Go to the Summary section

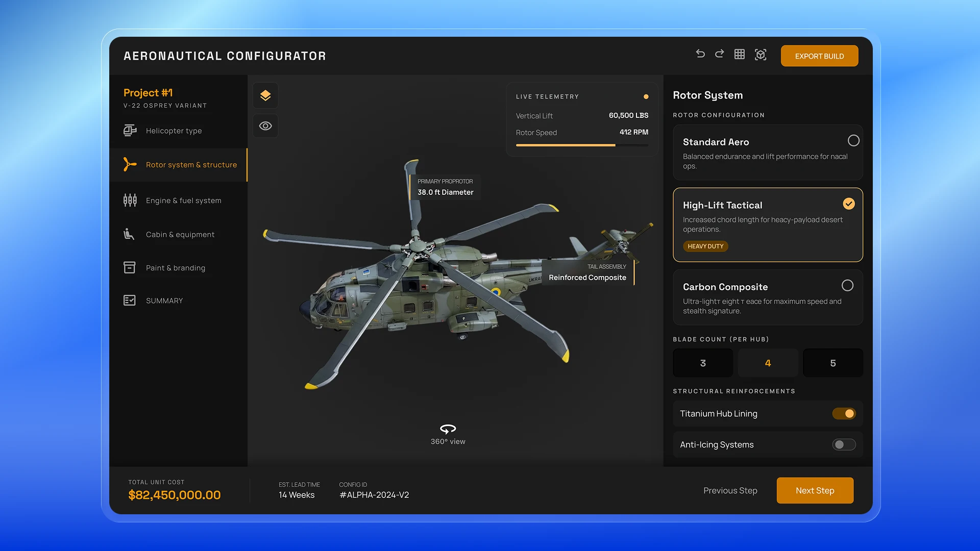point(164,300)
